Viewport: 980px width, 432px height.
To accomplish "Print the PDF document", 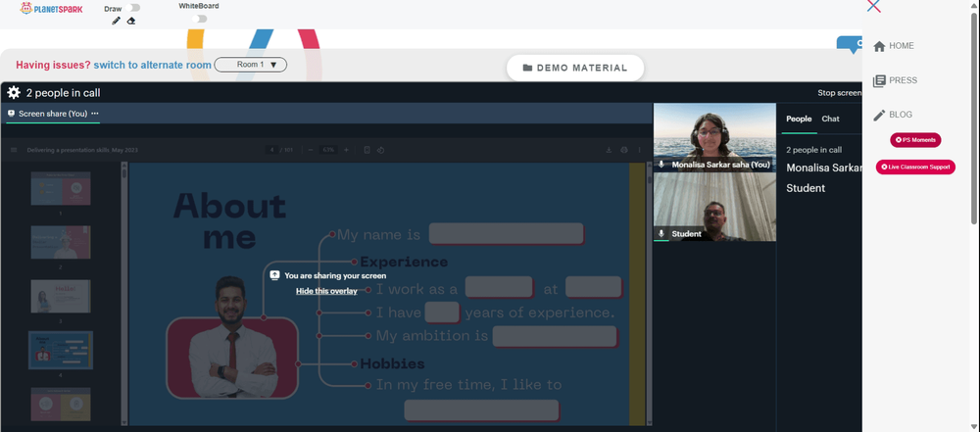I will [x=623, y=150].
